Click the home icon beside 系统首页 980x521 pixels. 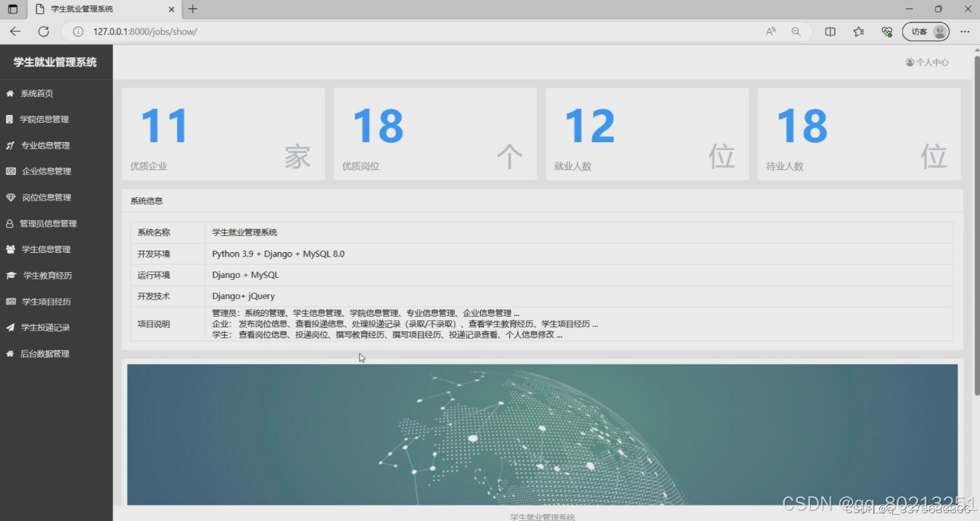10,94
